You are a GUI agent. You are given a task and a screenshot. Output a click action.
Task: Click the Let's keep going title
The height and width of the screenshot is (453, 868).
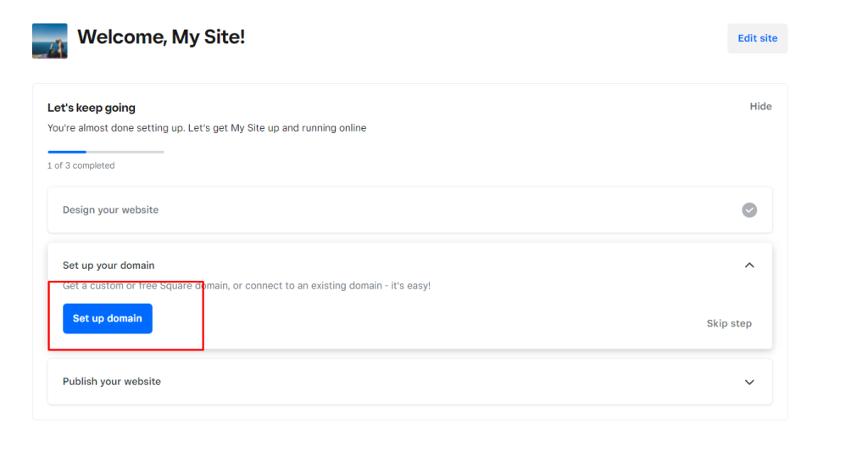[x=92, y=108]
